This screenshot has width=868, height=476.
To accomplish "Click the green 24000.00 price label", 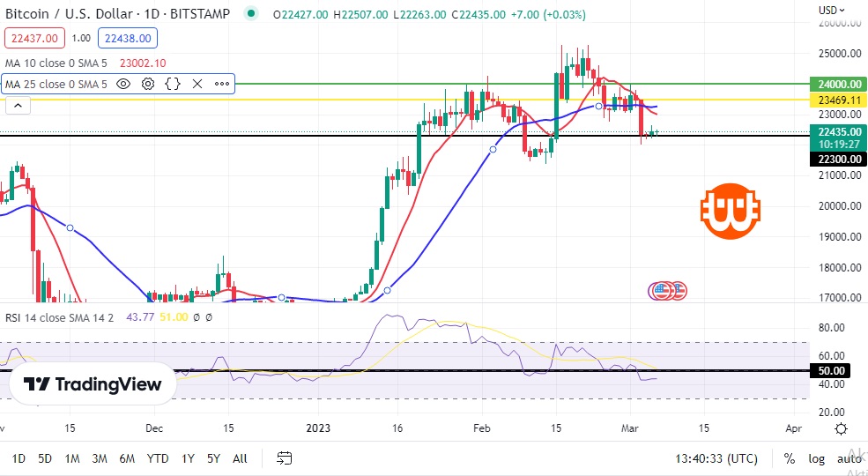I will pos(838,84).
